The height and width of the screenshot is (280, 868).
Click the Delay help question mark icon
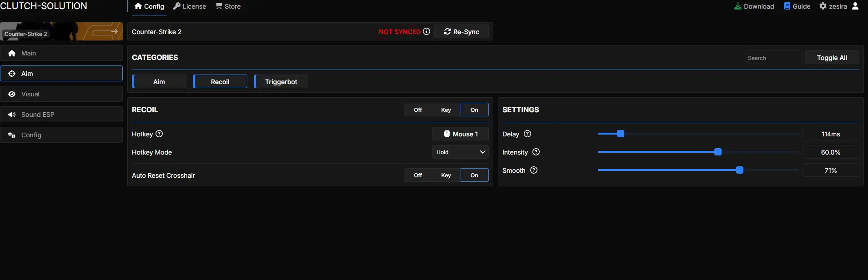click(527, 134)
